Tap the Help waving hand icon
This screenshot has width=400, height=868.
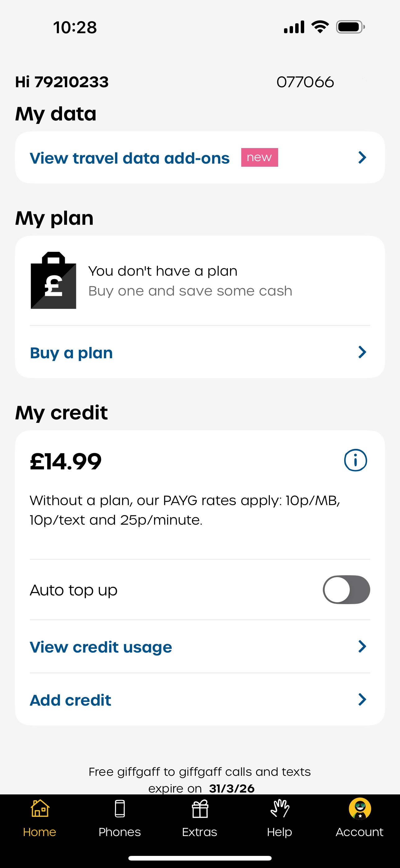[x=279, y=809]
